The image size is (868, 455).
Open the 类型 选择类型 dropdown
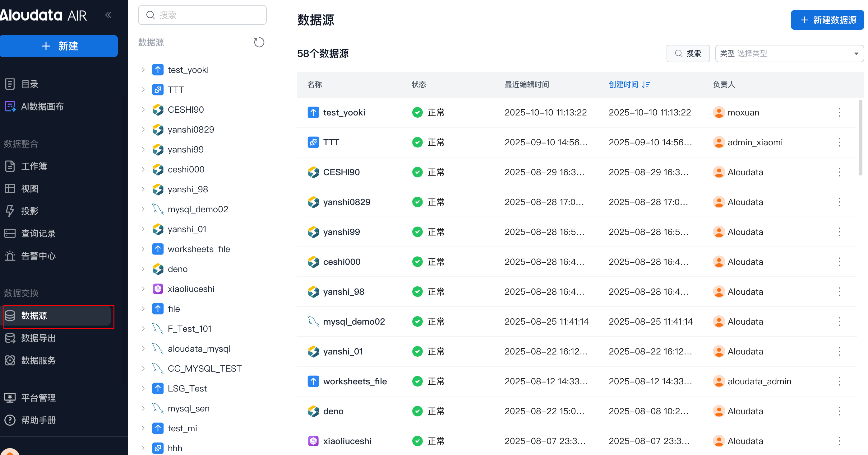point(789,54)
